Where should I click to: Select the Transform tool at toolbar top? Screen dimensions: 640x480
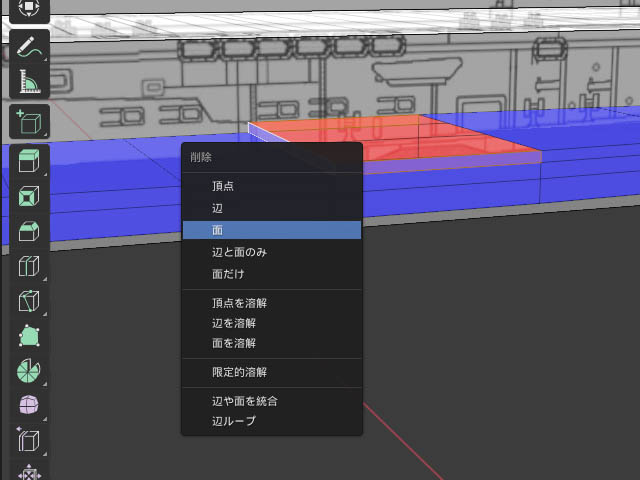tap(29, 8)
